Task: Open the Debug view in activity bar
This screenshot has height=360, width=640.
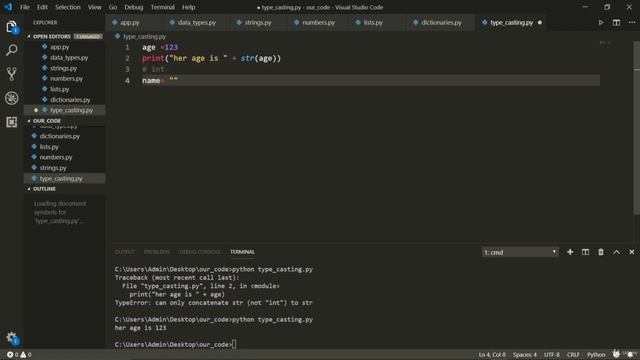Action: (11, 98)
